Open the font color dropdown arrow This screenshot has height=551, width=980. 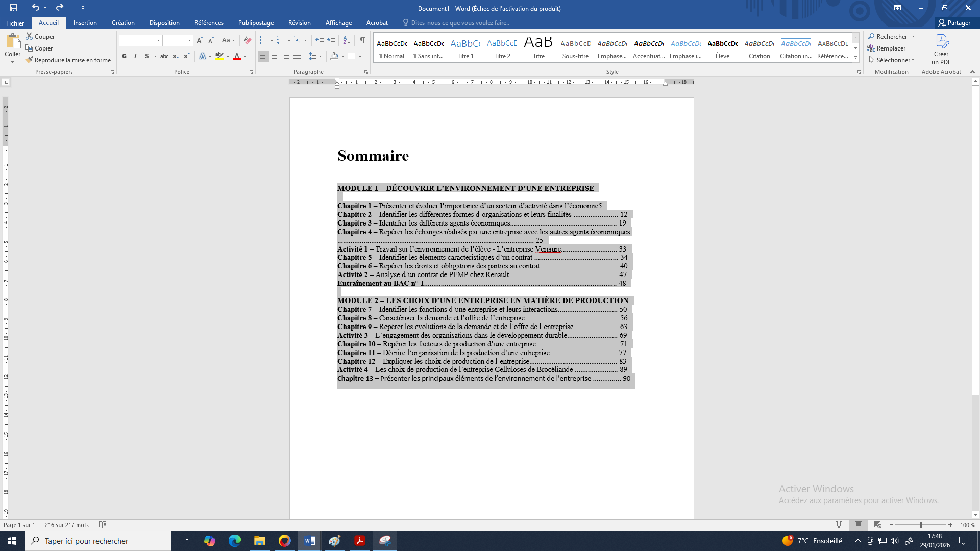[x=246, y=57]
